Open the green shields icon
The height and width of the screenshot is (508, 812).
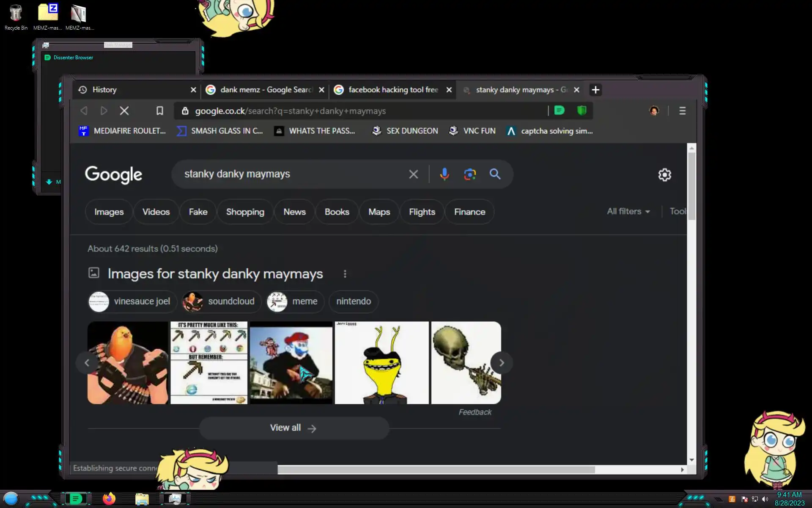(x=582, y=111)
